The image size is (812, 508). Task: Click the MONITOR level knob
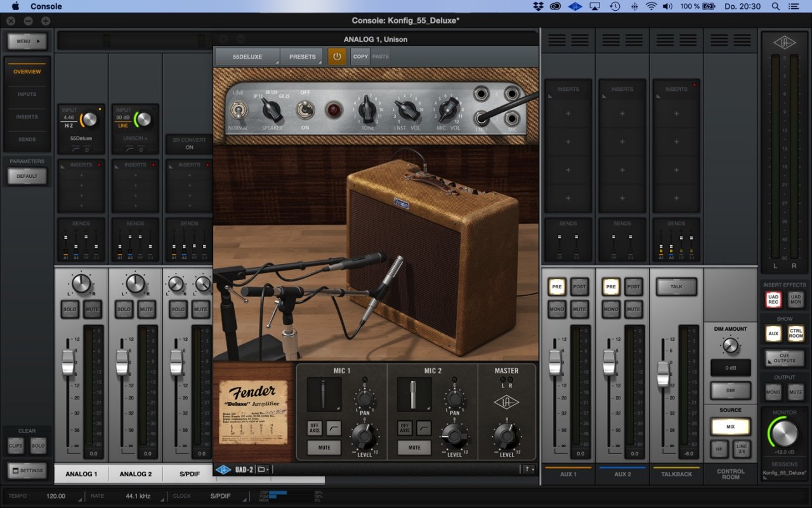tap(784, 434)
